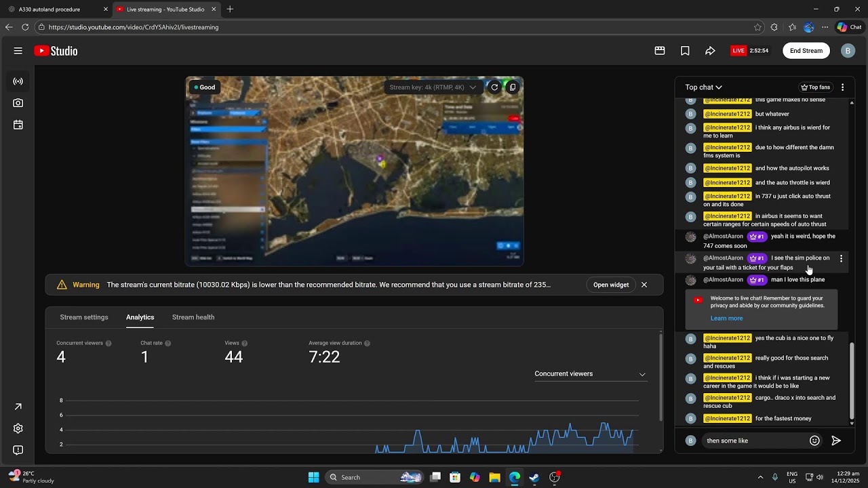The image size is (868, 488).
Task: Send the chat message
Action: [836, 441]
